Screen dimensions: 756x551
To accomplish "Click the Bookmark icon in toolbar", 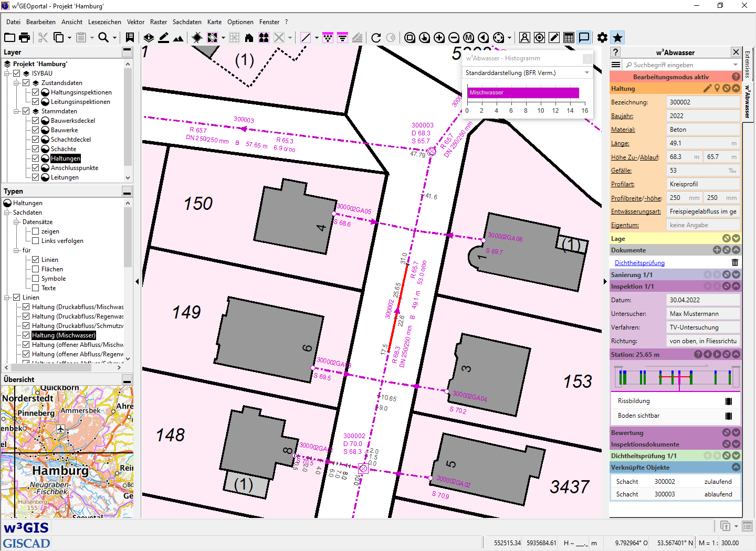I will pyautogui.click(x=130, y=37).
